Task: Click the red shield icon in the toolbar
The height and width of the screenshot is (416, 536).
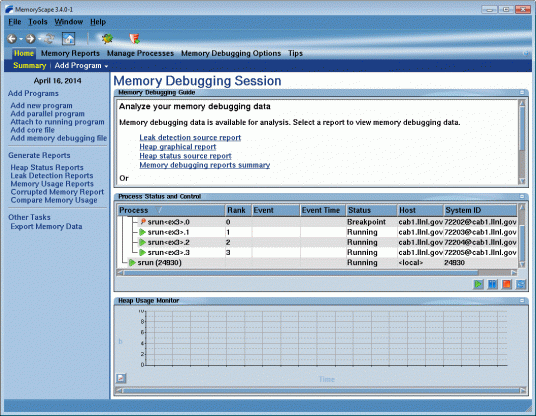Action: (x=134, y=38)
